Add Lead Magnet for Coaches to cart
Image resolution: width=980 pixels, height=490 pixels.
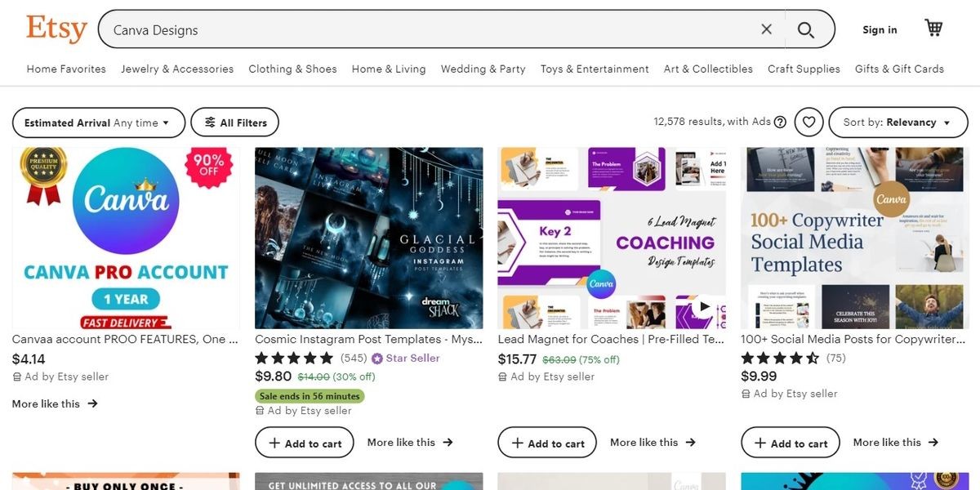coord(547,443)
